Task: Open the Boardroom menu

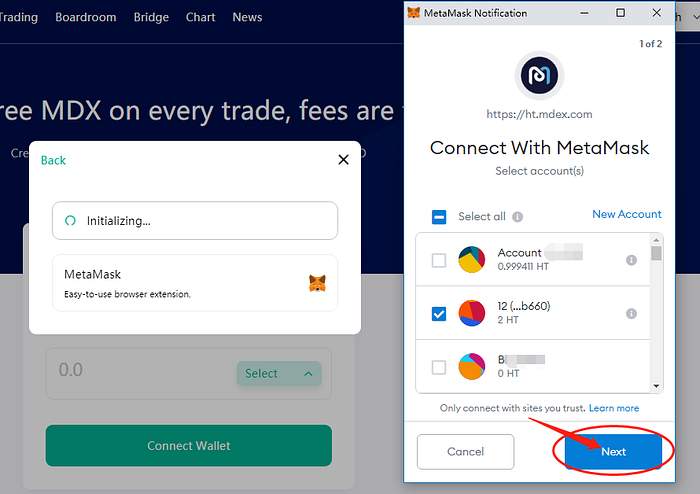Action: pos(86,17)
